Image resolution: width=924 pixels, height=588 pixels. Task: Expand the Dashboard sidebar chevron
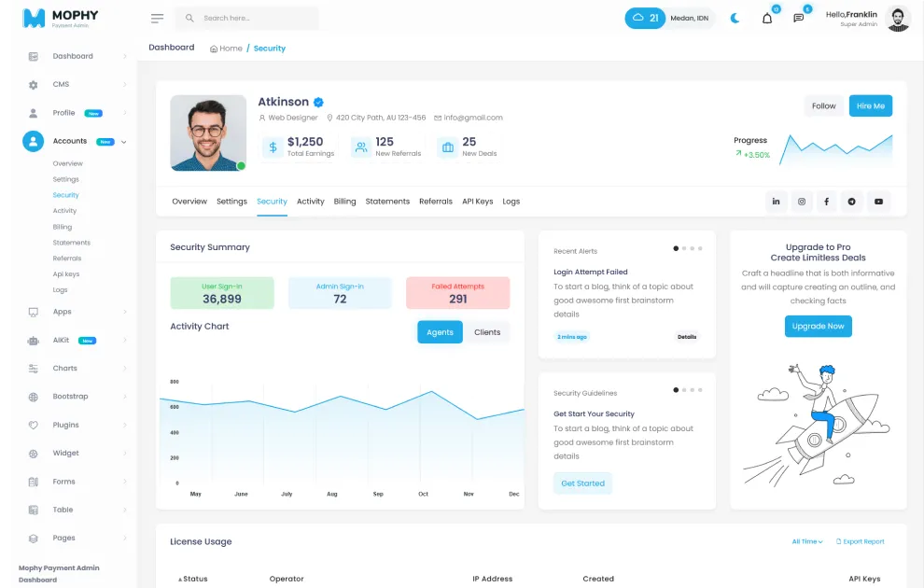(x=124, y=57)
